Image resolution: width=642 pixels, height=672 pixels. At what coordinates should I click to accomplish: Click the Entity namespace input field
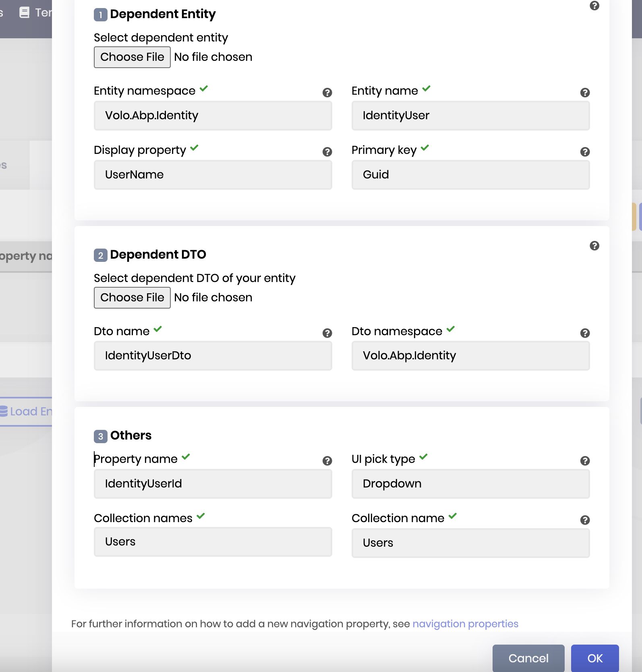(213, 116)
